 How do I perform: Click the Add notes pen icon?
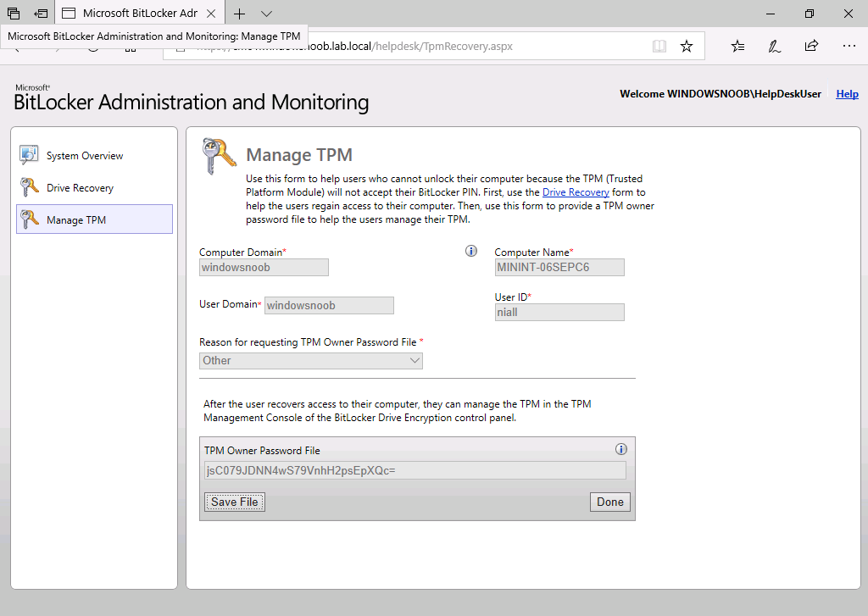tap(775, 46)
